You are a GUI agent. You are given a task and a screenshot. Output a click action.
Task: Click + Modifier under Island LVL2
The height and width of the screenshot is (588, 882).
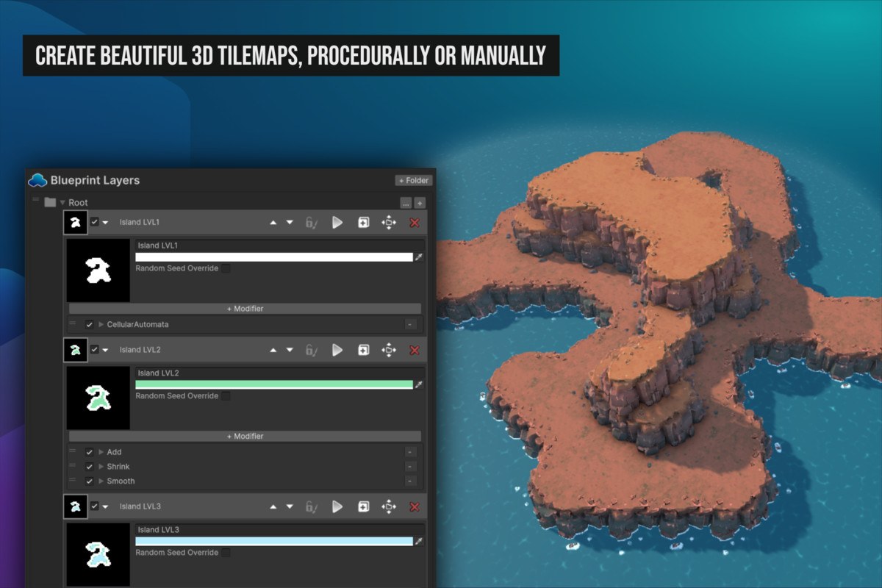tap(245, 436)
